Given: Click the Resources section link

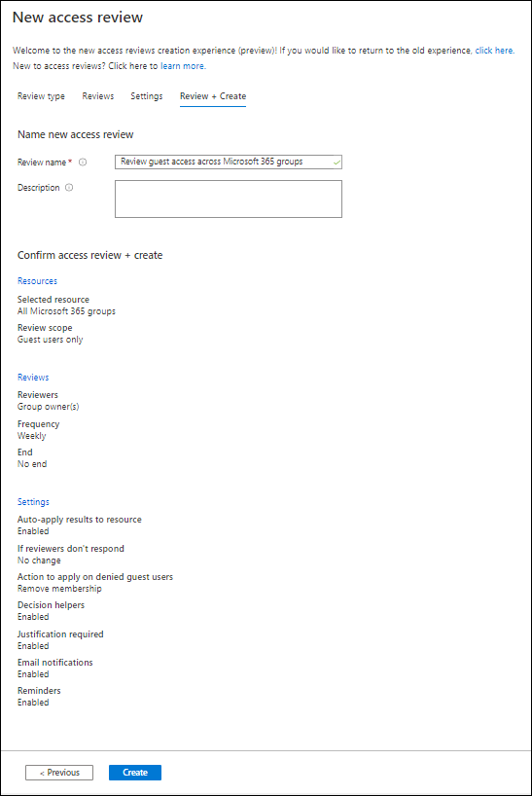Looking at the screenshot, I should (x=38, y=280).
